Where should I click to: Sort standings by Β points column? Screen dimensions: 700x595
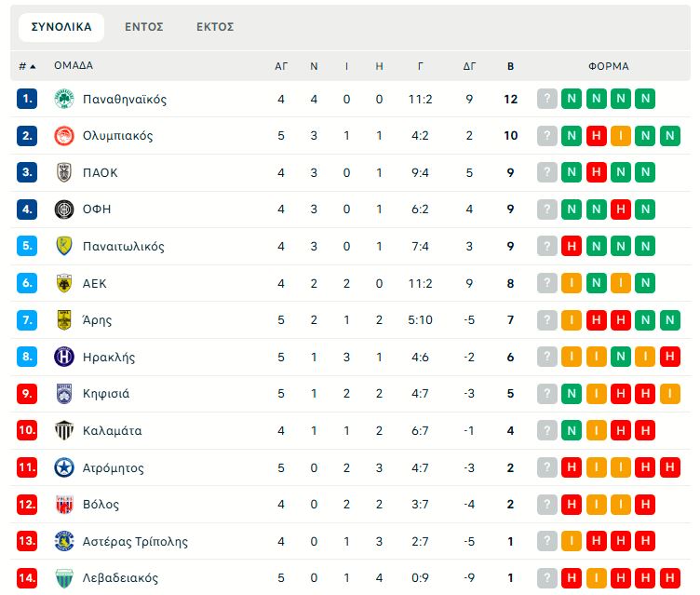click(510, 66)
